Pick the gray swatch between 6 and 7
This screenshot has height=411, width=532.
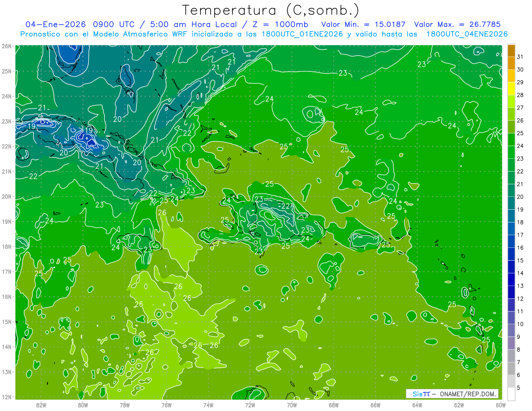click(511, 368)
